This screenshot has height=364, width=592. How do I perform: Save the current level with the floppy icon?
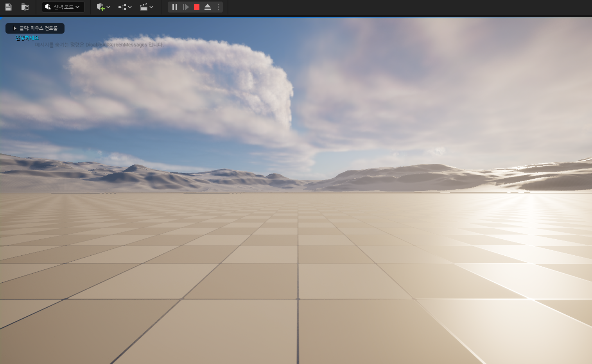[8, 7]
